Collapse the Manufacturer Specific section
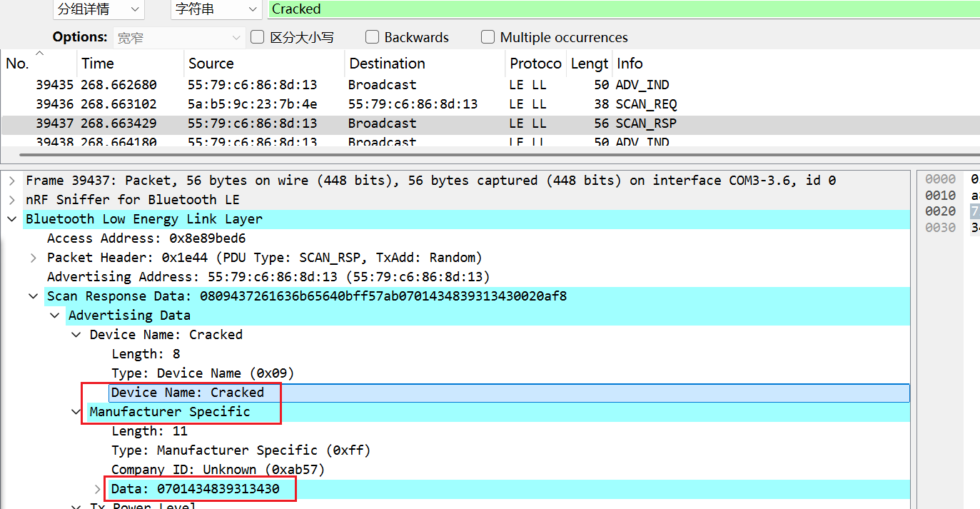Screen dimensions: 980x509 [x=76, y=412]
